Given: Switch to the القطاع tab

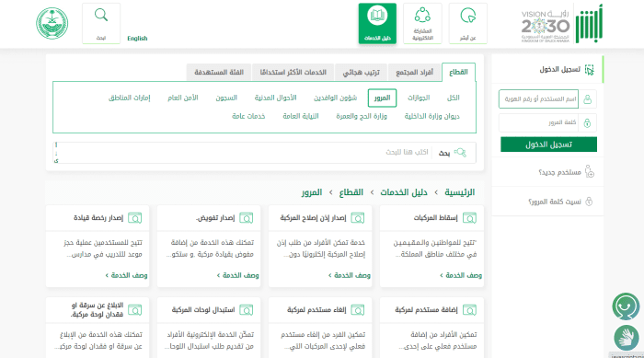Looking at the screenshot, I should click(458, 73).
